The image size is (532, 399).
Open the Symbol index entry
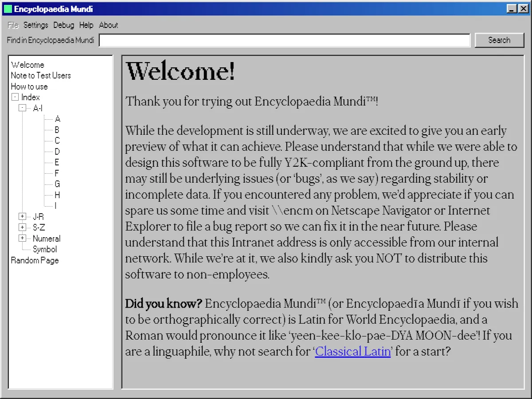click(45, 249)
